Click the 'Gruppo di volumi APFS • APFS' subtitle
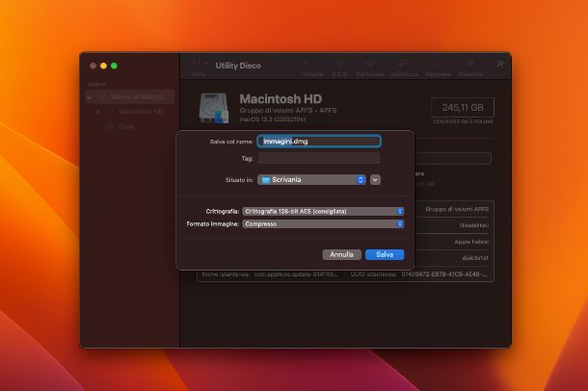The image size is (588, 391). click(288, 111)
